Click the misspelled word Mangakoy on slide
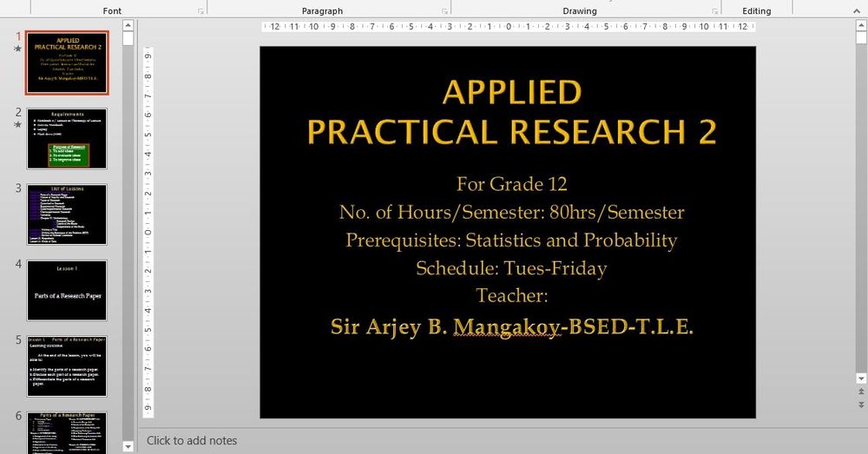This screenshot has width=868, height=454. pos(506,327)
